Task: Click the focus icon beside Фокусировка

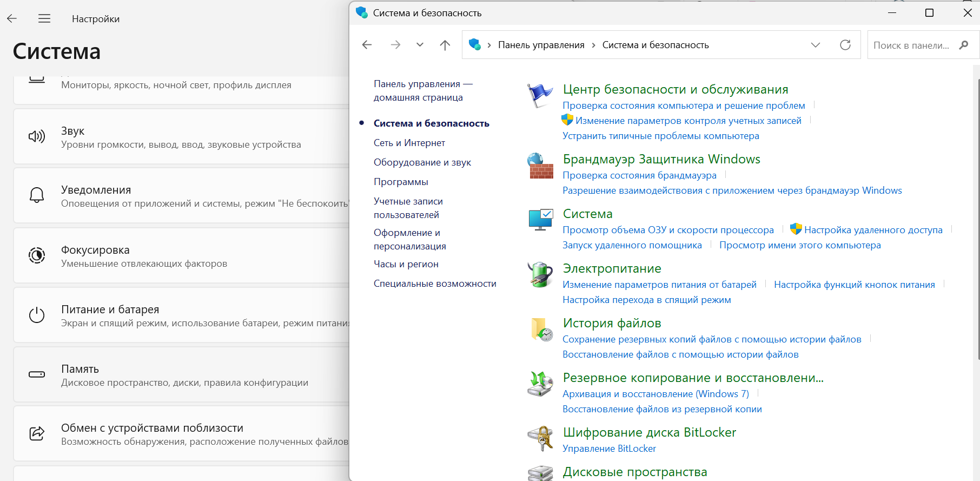Action: tap(37, 255)
